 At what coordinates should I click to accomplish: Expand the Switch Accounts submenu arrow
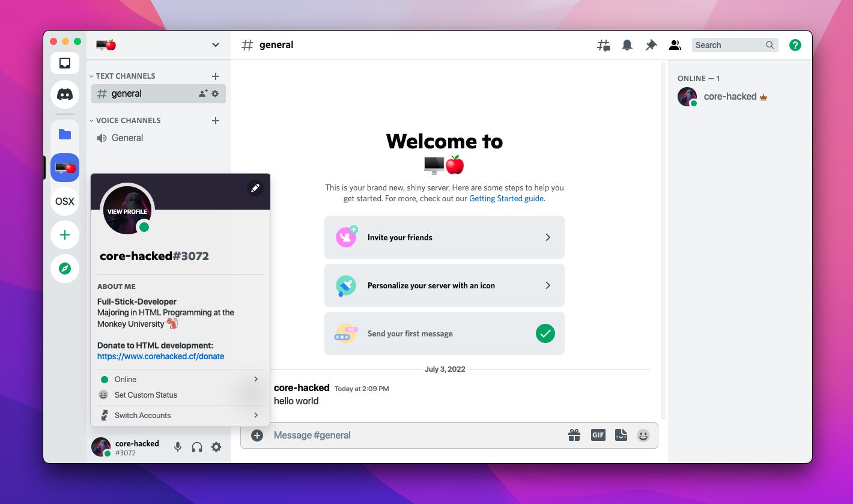pyautogui.click(x=256, y=415)
